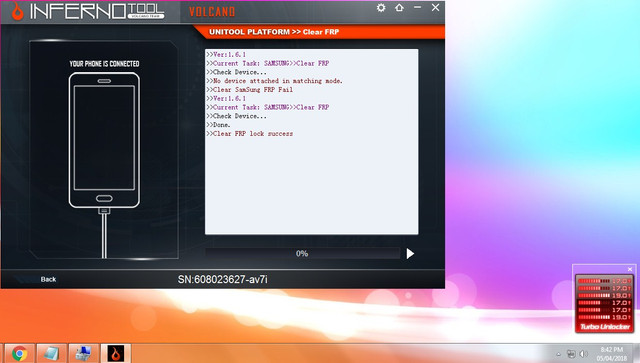The image size is (640, 363).
Task: Click the Turbo Unlocker gadget label
Action: (605, 327)
